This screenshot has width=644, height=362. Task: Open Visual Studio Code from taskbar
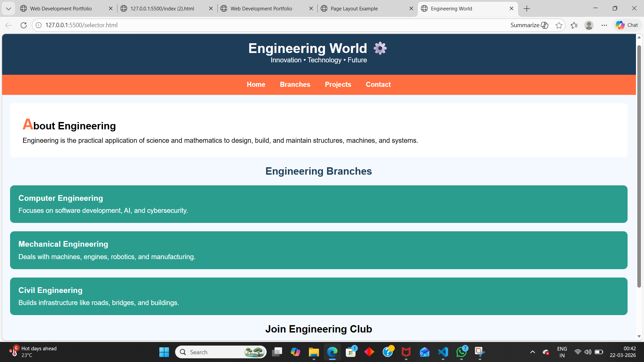[443, 352]
